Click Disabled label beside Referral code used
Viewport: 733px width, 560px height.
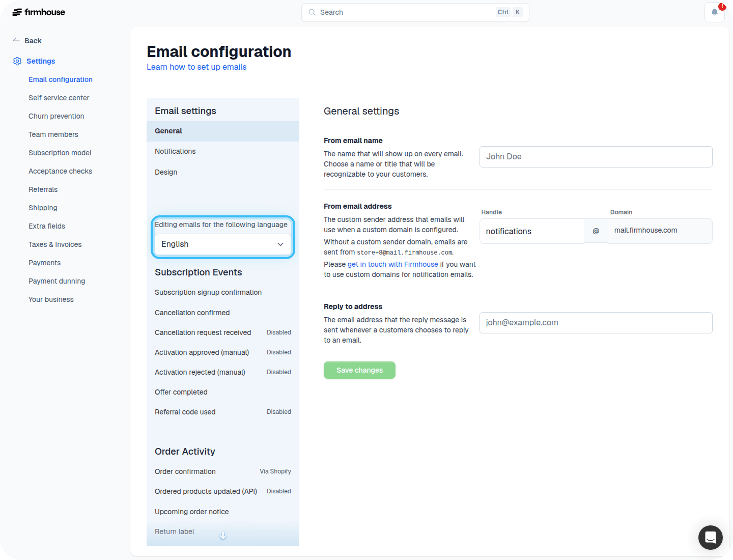[x=279, y=412]
